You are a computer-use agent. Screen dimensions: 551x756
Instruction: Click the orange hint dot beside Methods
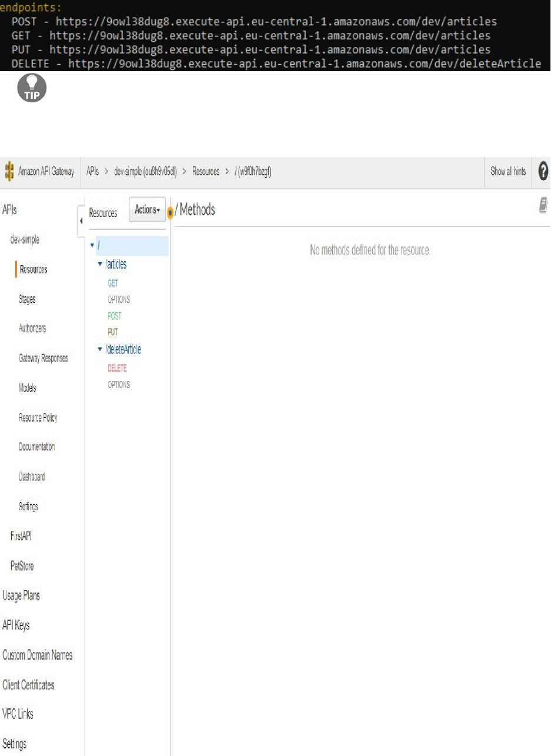click(171, 212)
